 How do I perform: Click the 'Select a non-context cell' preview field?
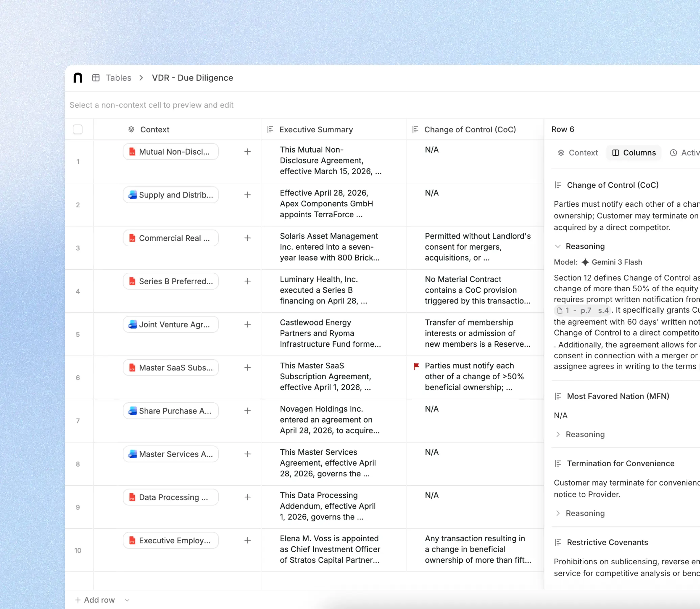click(382, 105)
